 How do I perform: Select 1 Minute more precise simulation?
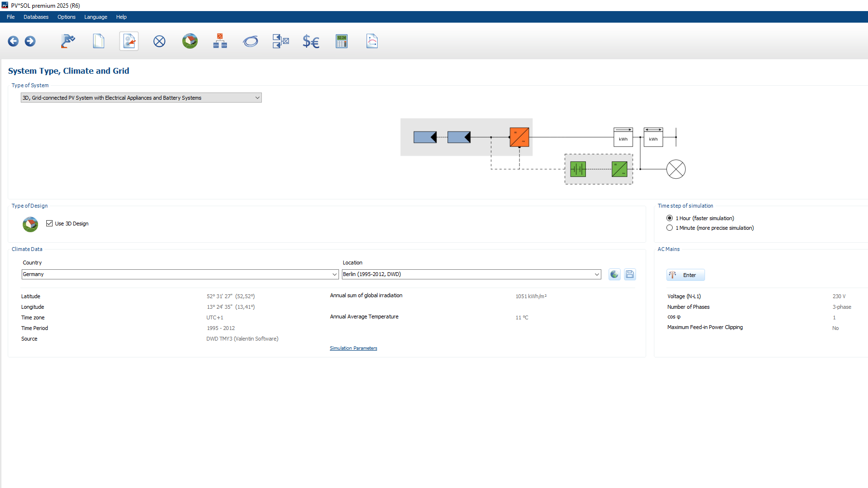[x=669, y=227]
